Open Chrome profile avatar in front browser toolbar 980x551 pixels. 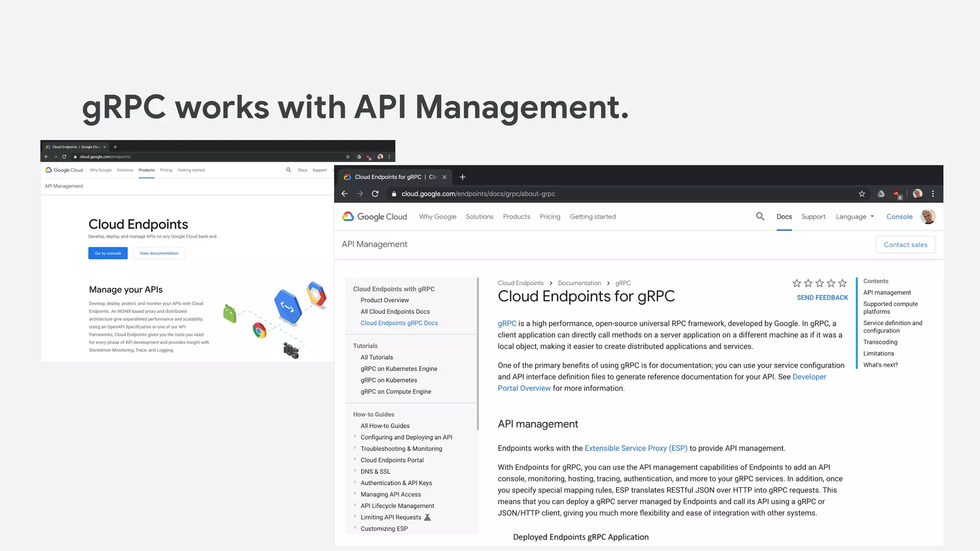click(917, 194)
